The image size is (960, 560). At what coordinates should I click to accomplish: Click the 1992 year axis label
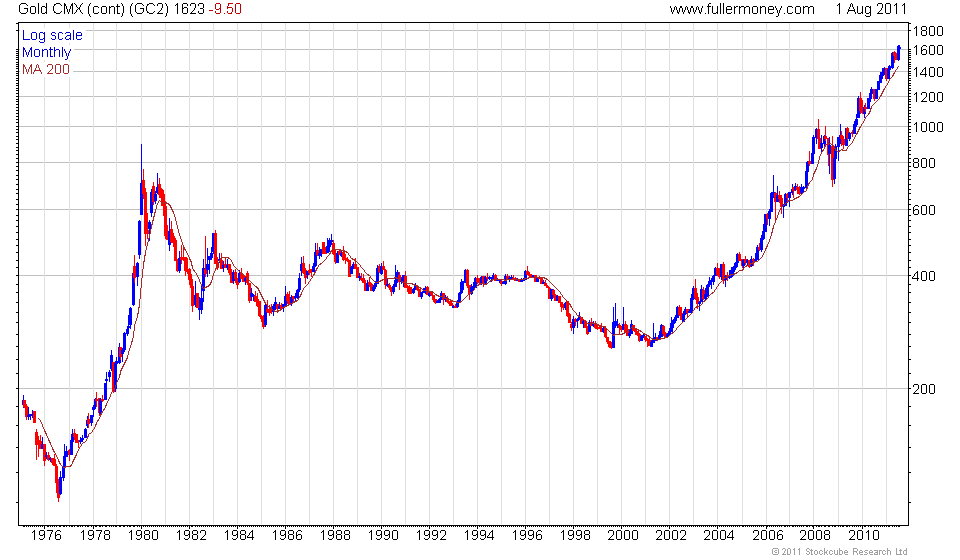tap(431, 535)
